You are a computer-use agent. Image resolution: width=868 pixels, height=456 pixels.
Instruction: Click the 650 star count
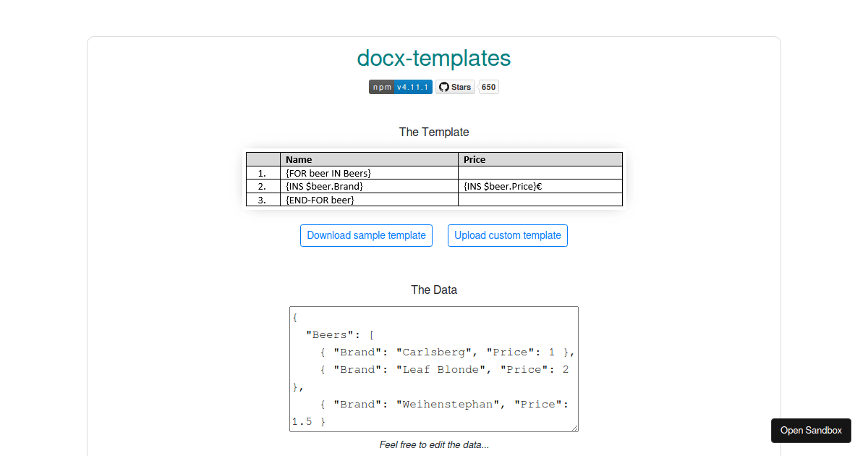(489, 87)
